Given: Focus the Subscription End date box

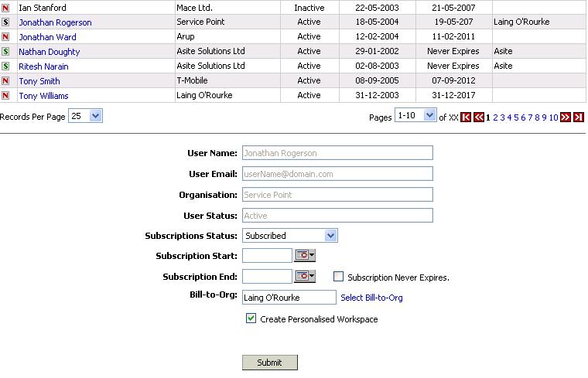Looking at the screenshot, I should point(267,277).
